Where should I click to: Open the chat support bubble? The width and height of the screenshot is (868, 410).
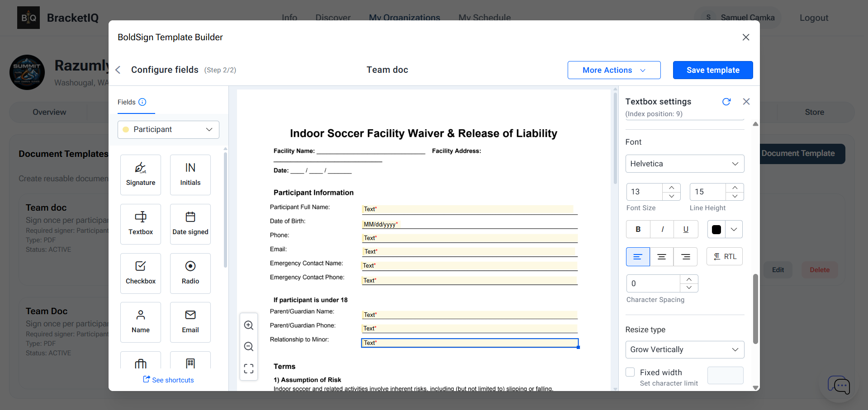point(839,385)
